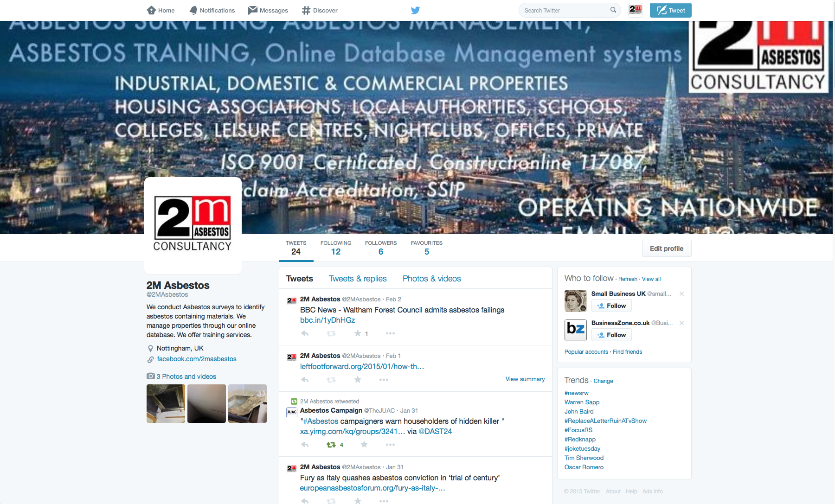Expand View summary on Feb 1 tweet

[x=525, y=379]
